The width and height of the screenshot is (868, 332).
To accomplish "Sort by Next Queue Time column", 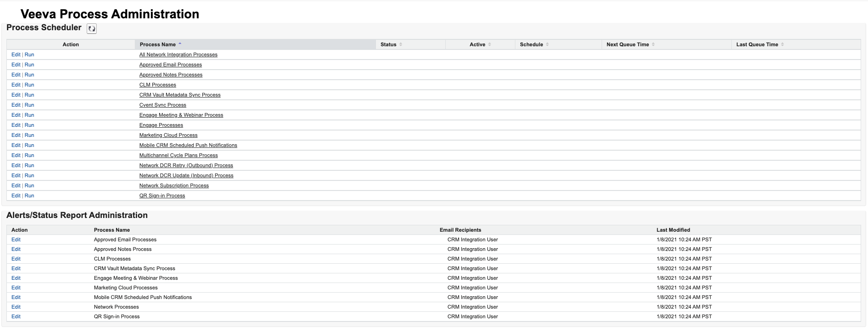I will 653,44.
